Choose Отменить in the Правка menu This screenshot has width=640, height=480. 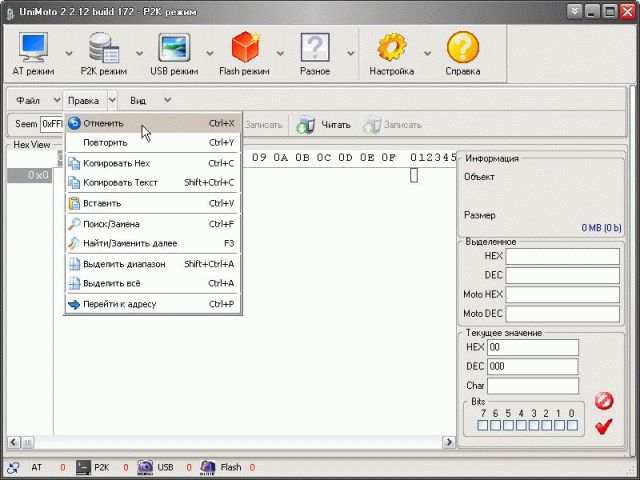click(x=153, y=123)
